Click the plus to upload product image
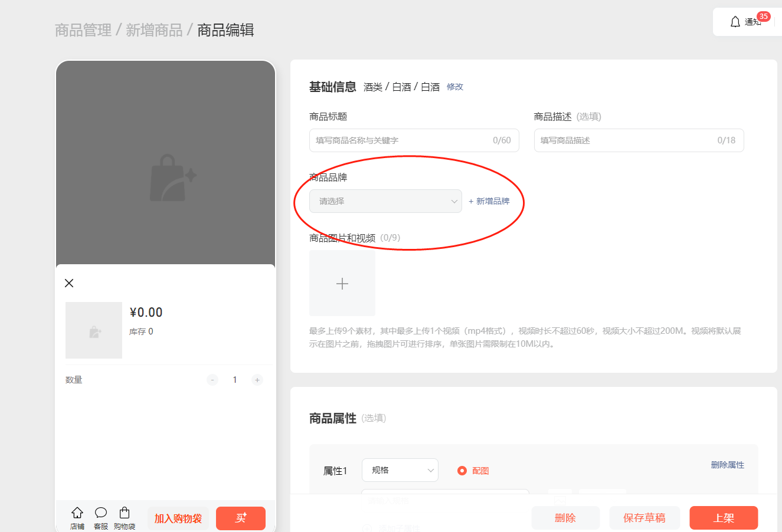The image size is (782, 532). (342, 283)
